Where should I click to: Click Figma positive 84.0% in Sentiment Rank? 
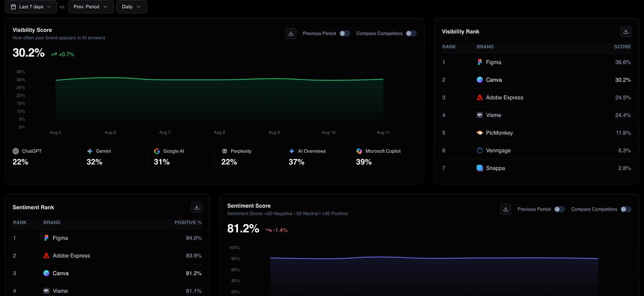point(194,238)
